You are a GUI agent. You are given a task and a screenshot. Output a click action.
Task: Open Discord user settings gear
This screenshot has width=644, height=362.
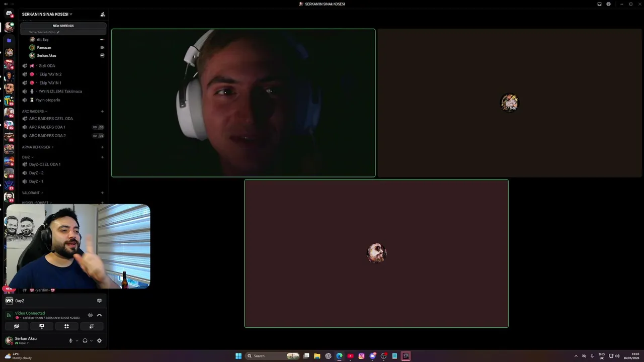(99, 341)
